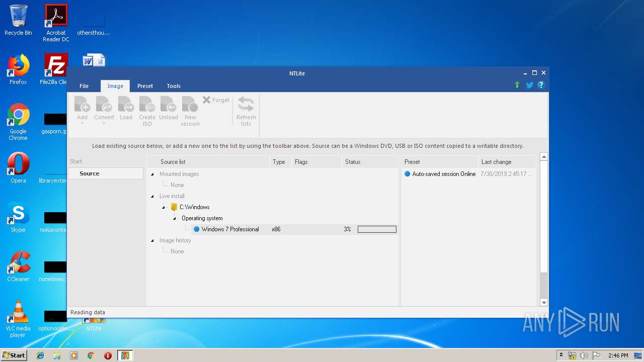Click the Preset column header
This screenshot has width=644, height=362.
[x=440, y=162]
